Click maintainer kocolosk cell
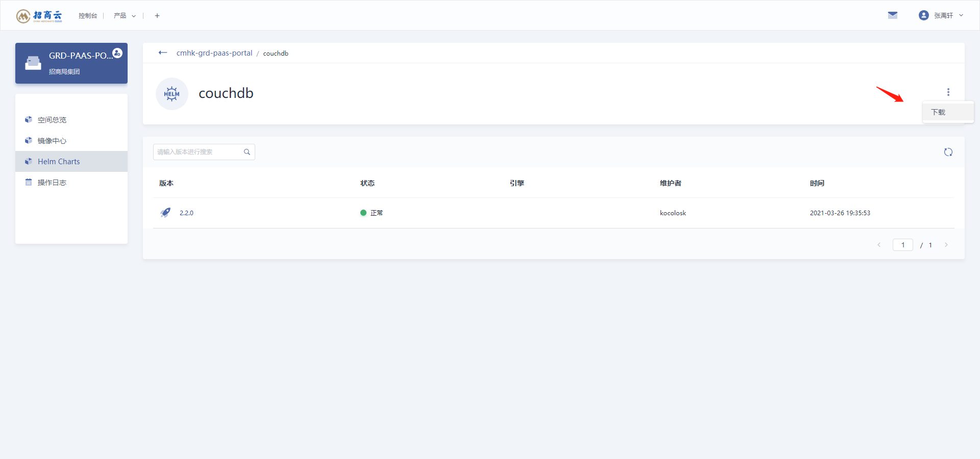Image resolution: width=980 pixels, height=459 pixels. (x=673, y=213)
